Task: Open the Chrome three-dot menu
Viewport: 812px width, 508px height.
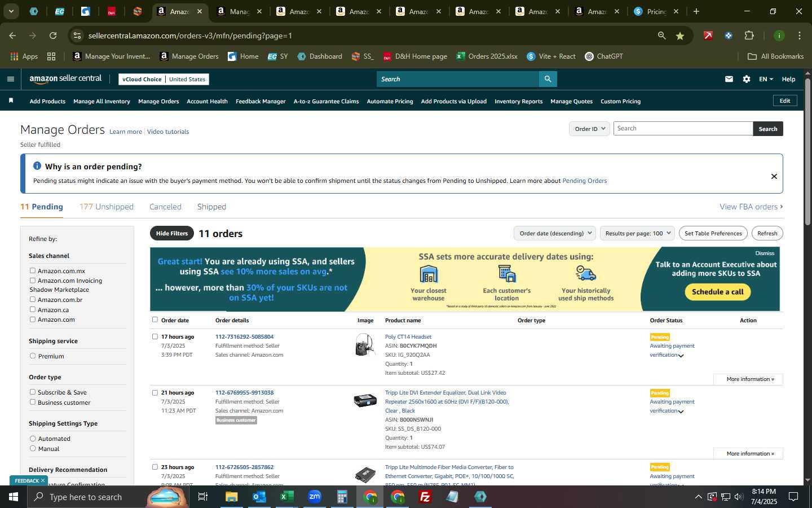Action: (x=800, y=36)
